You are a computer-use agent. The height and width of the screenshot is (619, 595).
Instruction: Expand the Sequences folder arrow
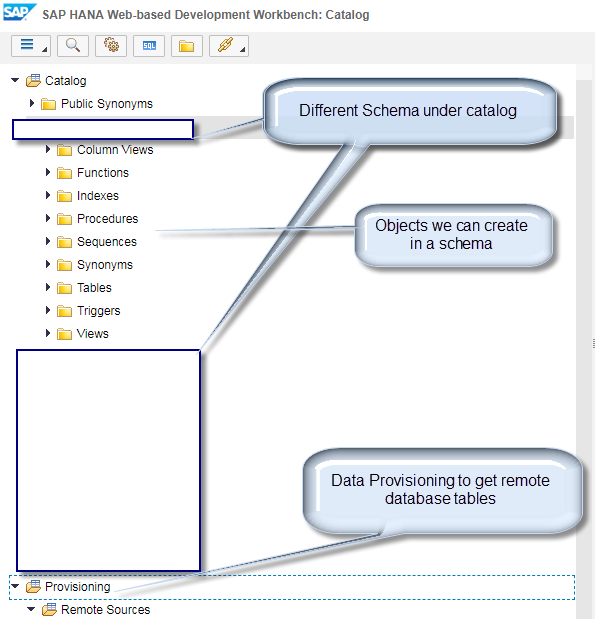pos(48,241)
